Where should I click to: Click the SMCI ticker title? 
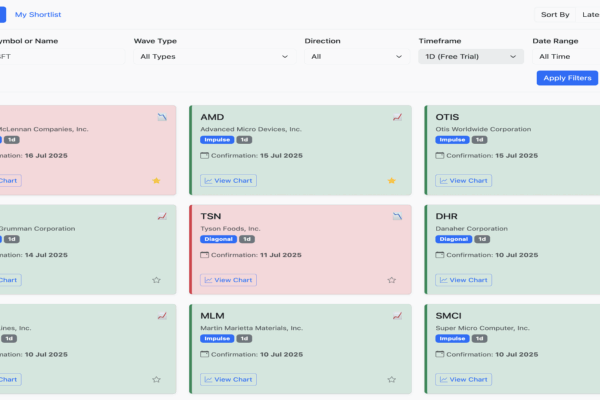(448, 316)
